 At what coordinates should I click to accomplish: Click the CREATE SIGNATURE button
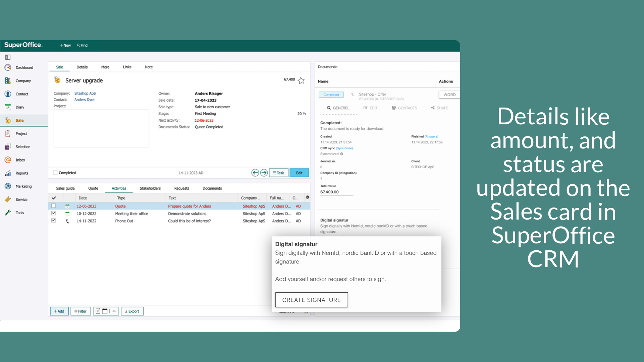pyautogui.click(x=311, y=300)
